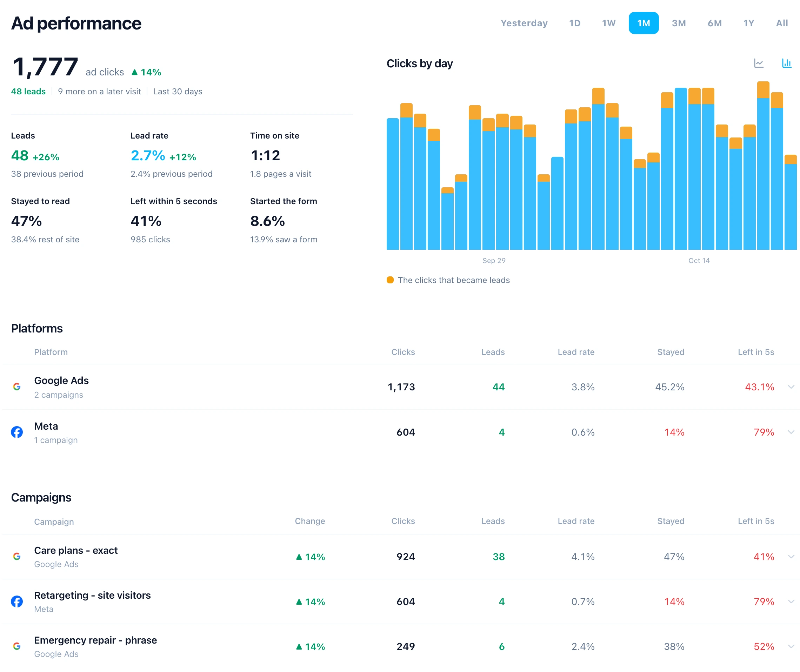Sort campaigns by Left in 5s header
Image resolution: width=800 pixels, height=672 pixels.
(x=756, y=521)
